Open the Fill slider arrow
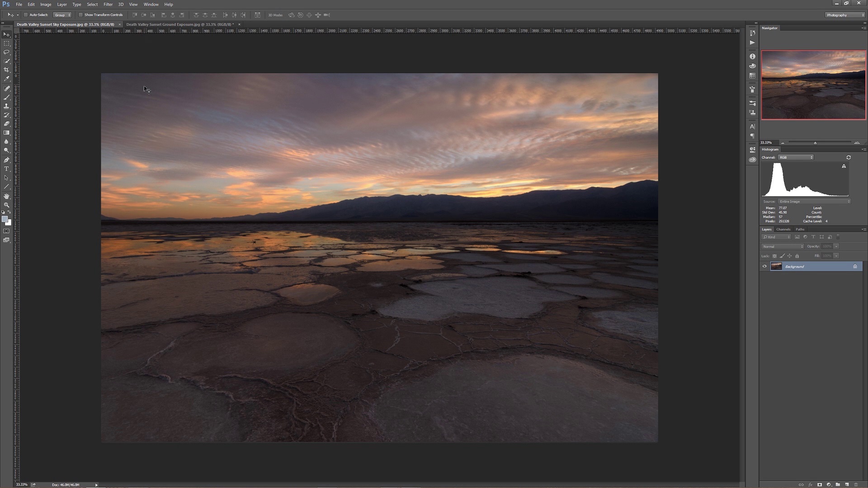This screenshot has height=488, width=868. pyautogui.click(x=836, y=256)
